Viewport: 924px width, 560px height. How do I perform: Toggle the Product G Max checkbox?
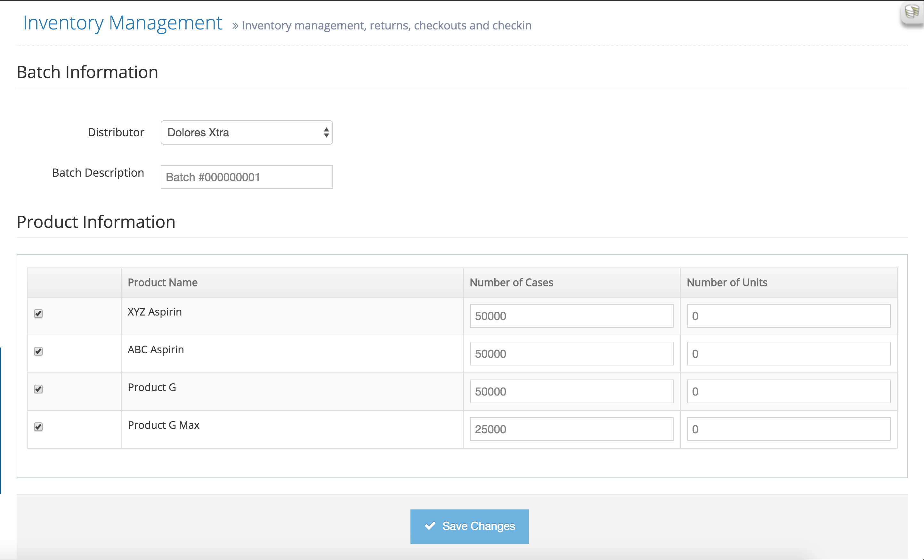(x=38, y=427)
